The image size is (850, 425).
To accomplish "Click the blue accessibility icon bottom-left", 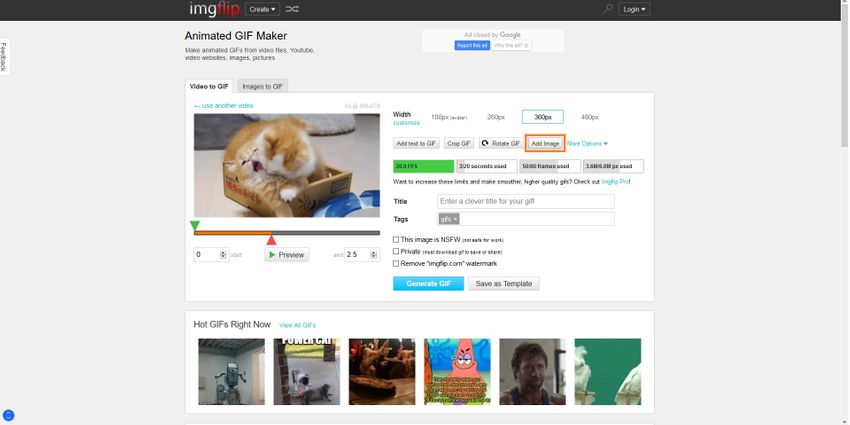I will tap(7, 416).
